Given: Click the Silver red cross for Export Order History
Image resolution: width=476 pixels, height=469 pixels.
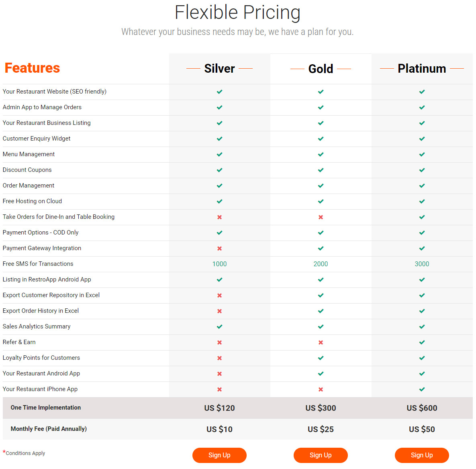Looking at the screenshot, I should point(219,311).
